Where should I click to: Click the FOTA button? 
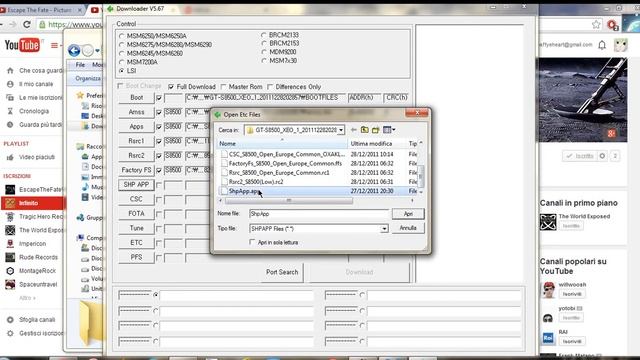[136, 213]
